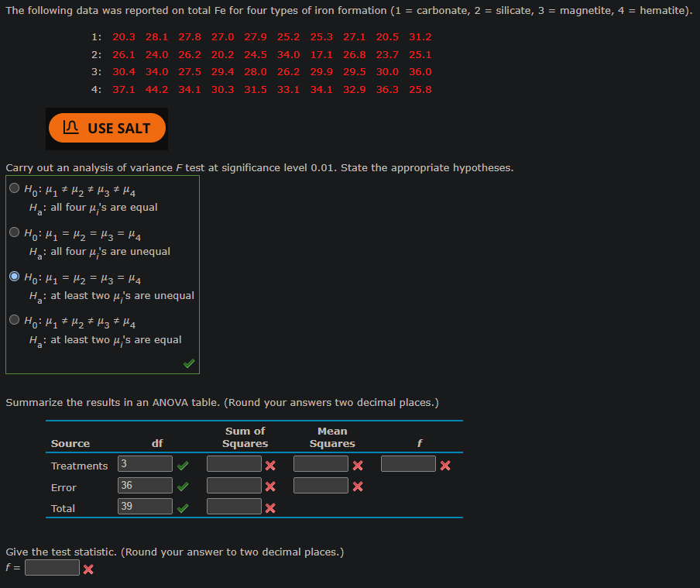Click red X beside Treatments Mean Squares
Screen dimensions: 700x588
tap(358, 466)
